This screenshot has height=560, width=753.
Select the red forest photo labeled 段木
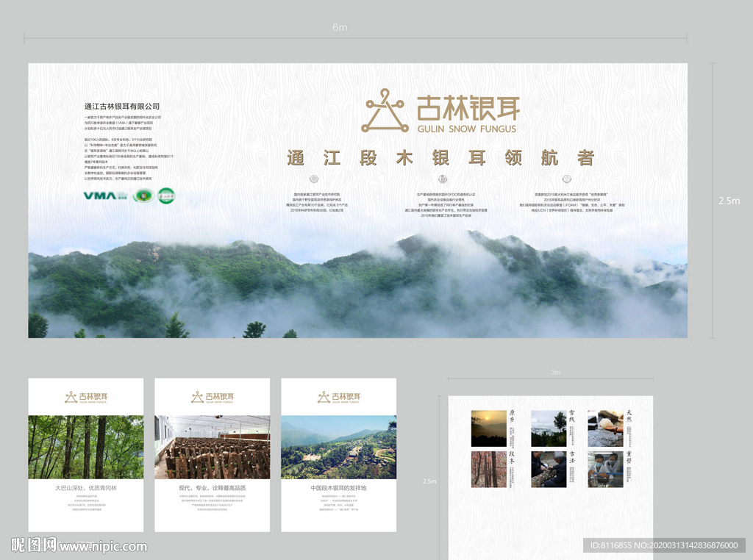(489, 470)
